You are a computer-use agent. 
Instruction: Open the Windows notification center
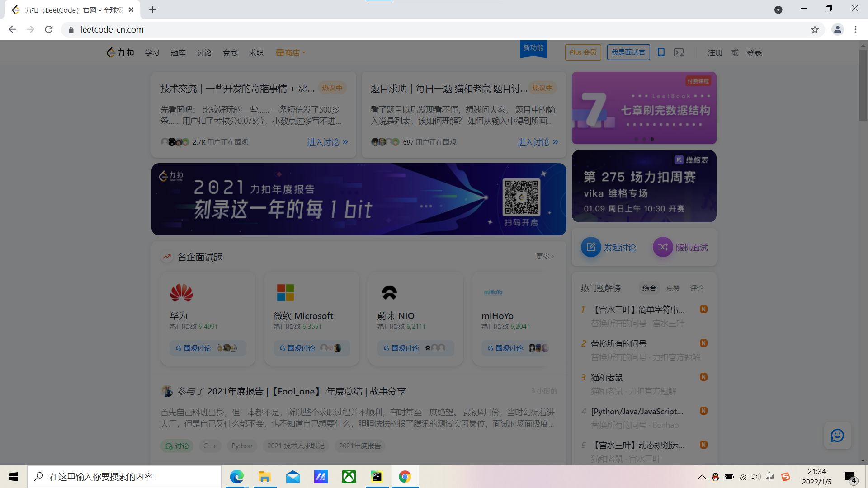click(x=850, y=477)
